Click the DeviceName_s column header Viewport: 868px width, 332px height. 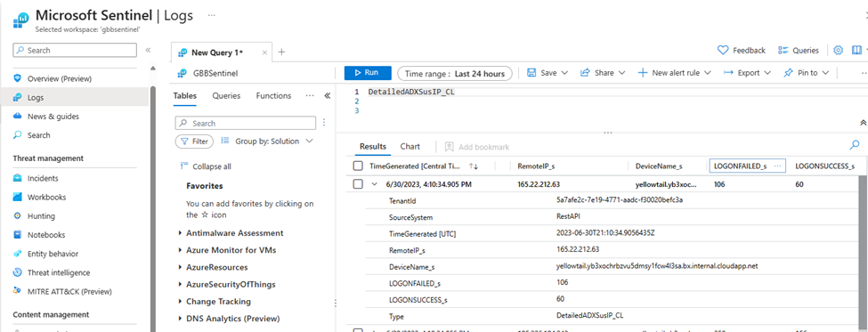coord(659,166)
